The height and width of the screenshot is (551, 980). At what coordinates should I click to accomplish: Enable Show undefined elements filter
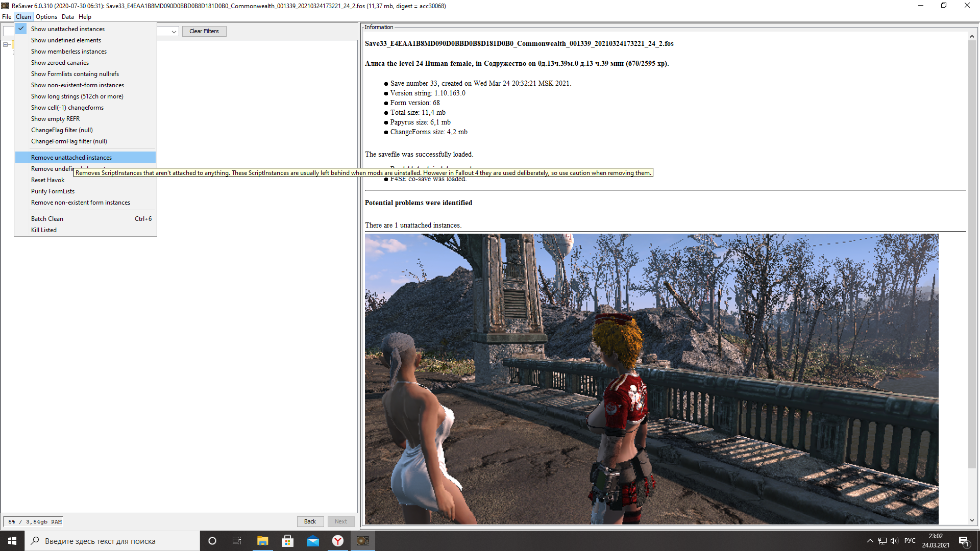pyautogui.click(x=66, y=40)
